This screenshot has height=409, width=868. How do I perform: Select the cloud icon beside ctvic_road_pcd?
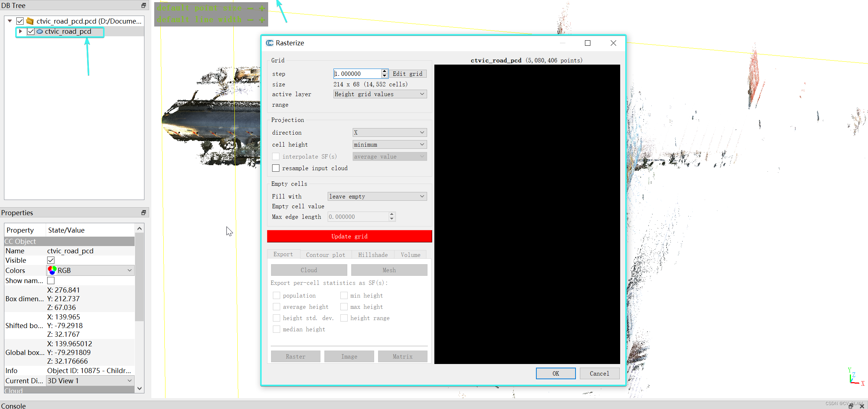click(40, 32)
